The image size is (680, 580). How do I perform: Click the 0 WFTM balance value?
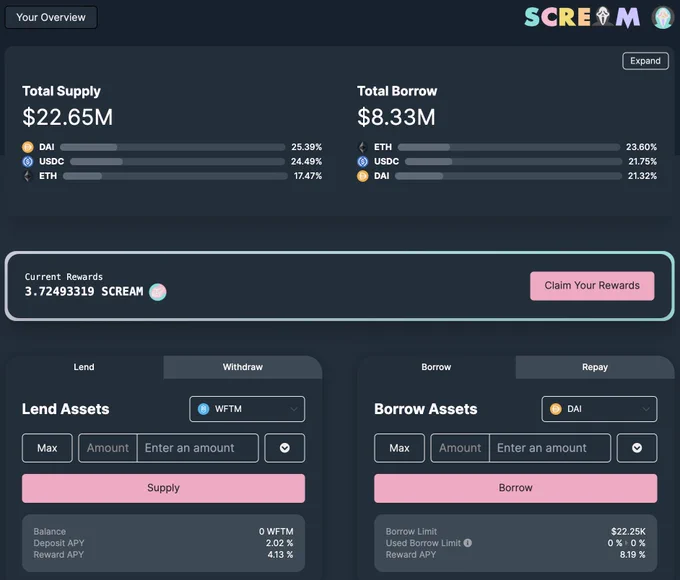tap(276, 531)
